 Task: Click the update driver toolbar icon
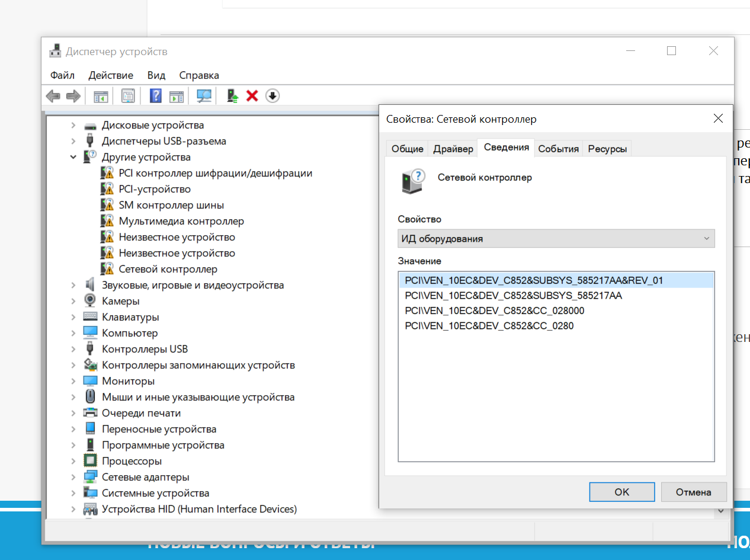(x=233, y=95)
